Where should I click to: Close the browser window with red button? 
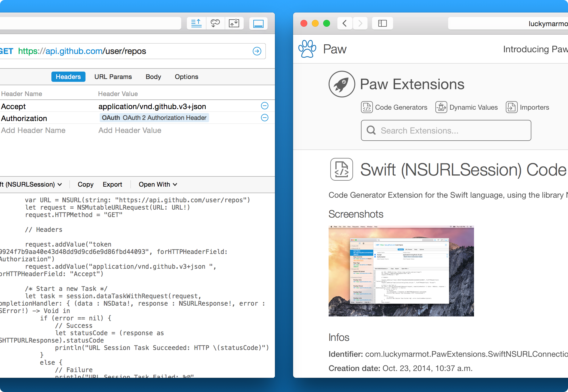click(304, 23)
